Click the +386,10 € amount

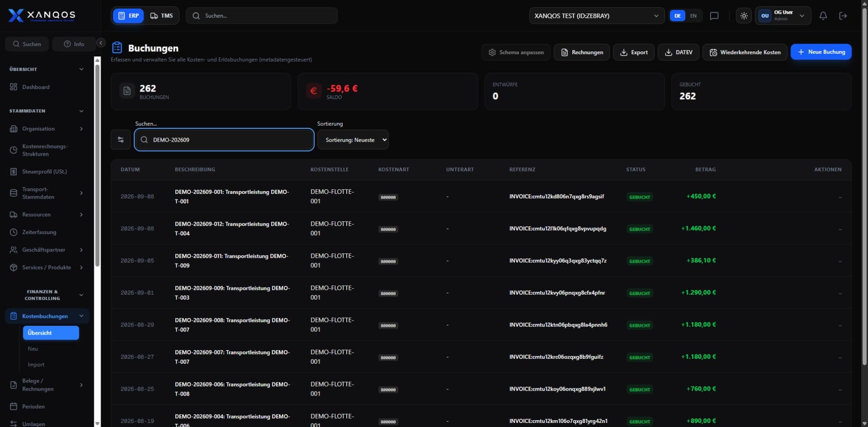click(701, 260)
